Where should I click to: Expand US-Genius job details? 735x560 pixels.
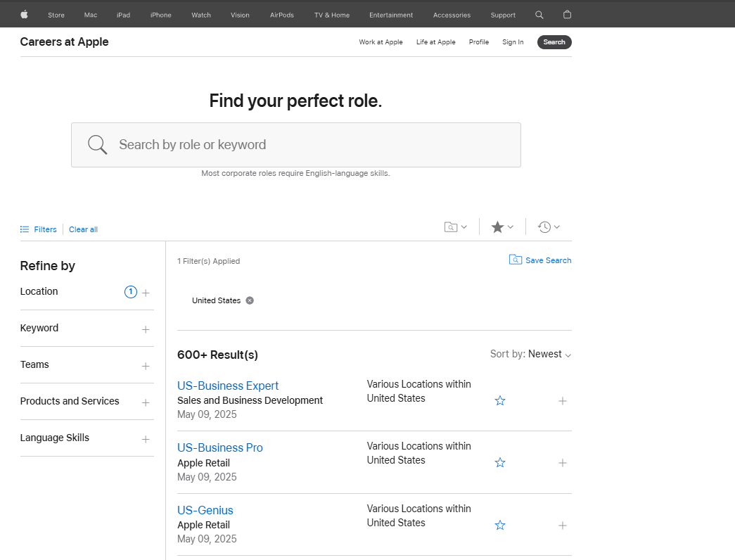point(563,526)
